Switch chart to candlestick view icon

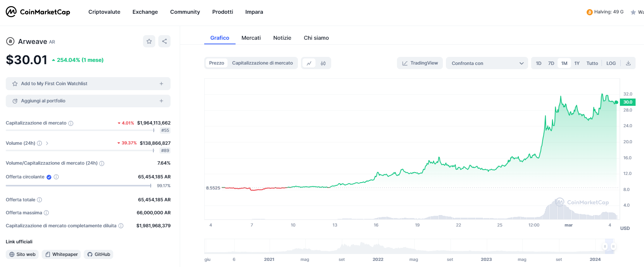(323, 63)
